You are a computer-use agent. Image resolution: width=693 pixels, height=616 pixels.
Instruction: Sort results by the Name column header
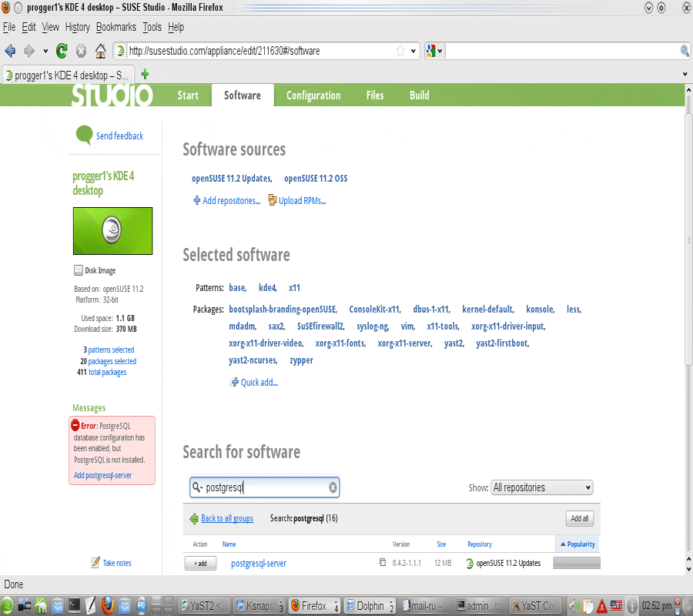coord(229,544)
